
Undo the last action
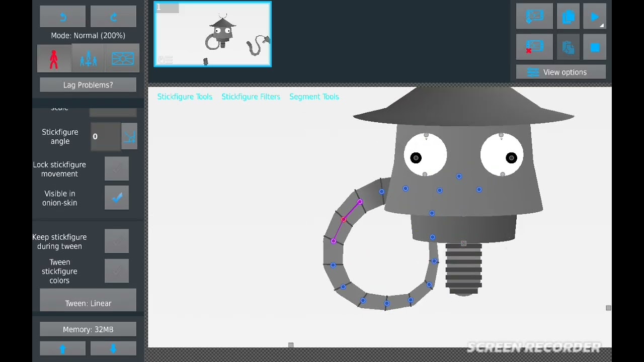[x=63, y=17]
